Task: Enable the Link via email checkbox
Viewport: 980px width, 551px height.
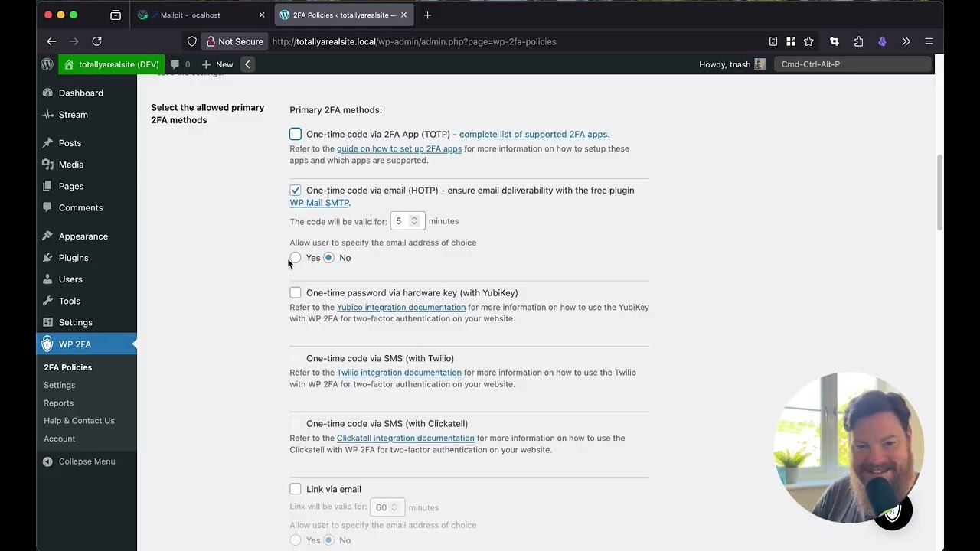Action: click(x=296, y=489)
